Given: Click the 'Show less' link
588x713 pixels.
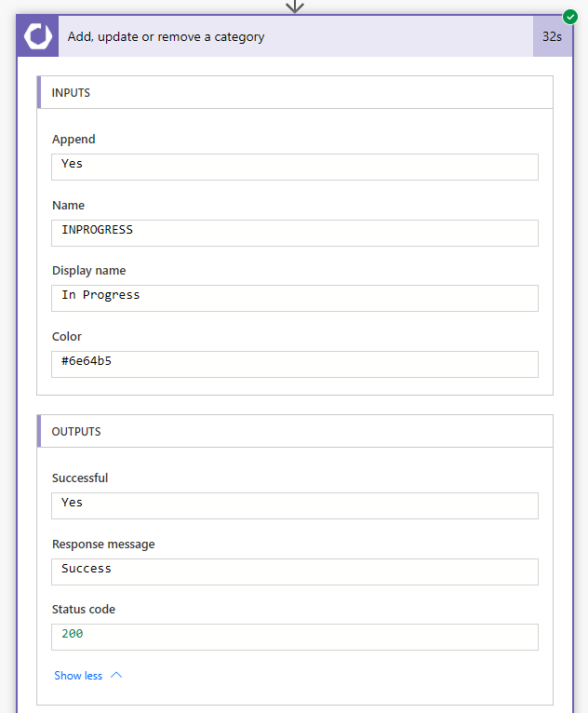Looking at the screenshot, I should (x=78, y=676).
